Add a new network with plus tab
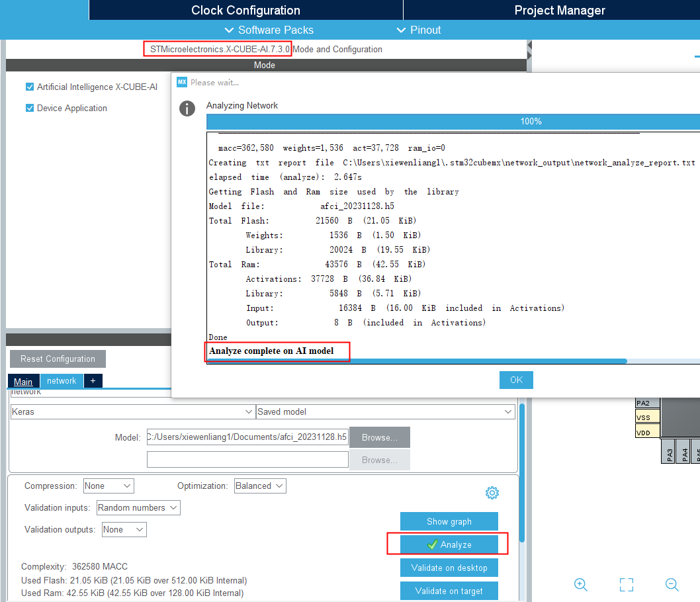This screenshot has height=602, width=700. pos(93,380)
